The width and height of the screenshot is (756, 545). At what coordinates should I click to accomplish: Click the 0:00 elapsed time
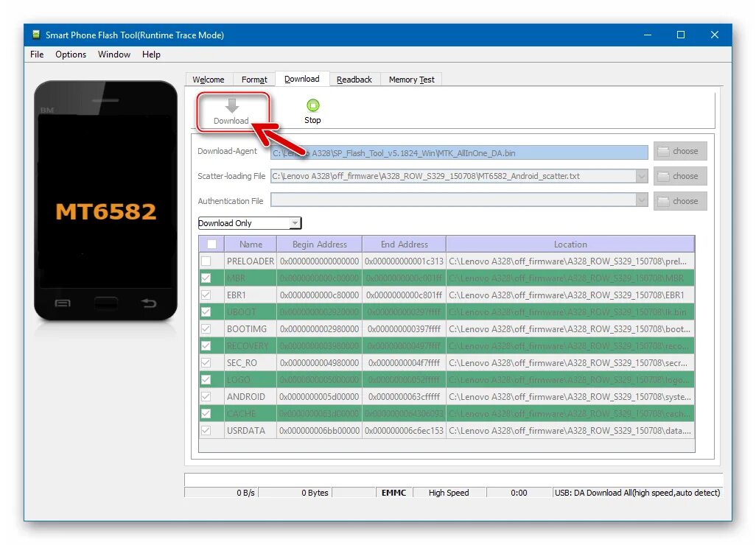point(519,493)
